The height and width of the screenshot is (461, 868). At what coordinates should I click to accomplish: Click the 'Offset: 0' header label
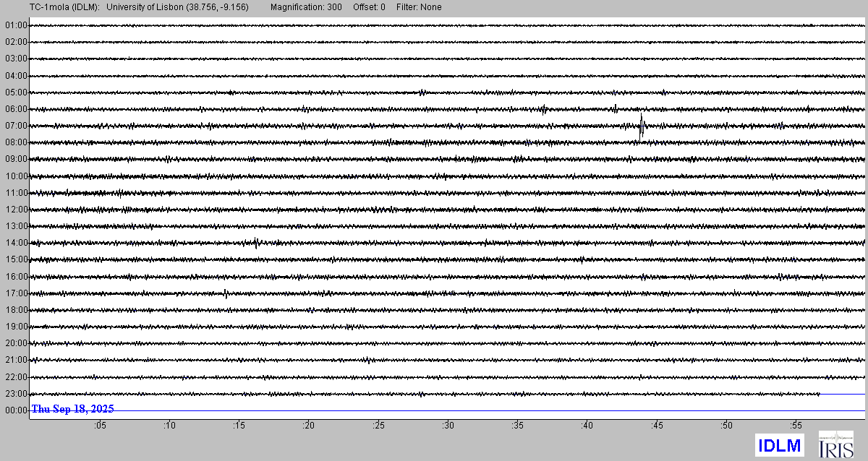tap(369, 7)
